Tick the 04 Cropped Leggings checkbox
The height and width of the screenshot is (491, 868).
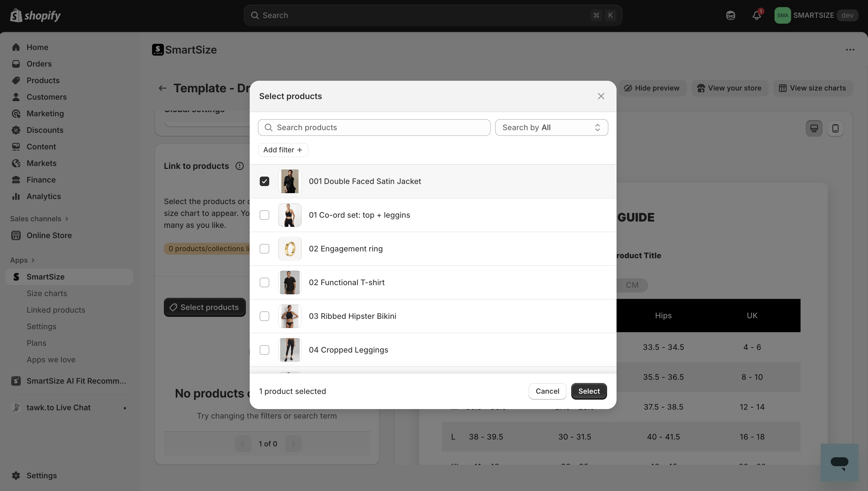tap(264, 350)
